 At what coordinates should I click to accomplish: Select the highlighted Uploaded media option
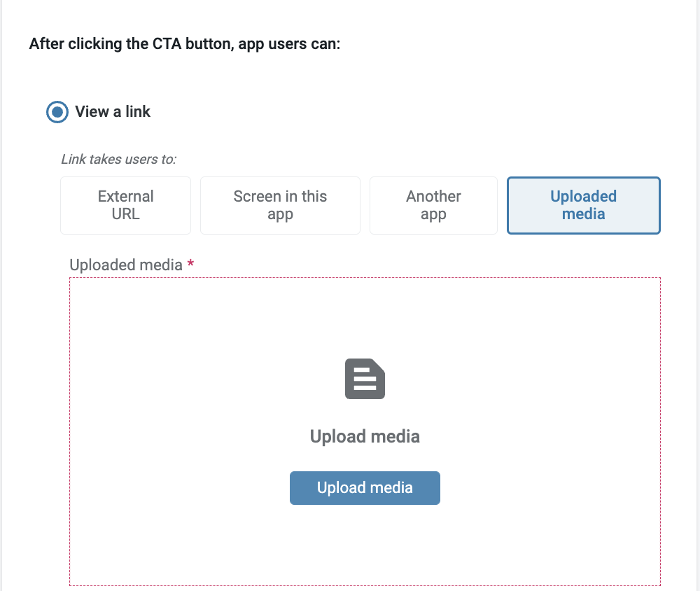[x=583, y=205]
